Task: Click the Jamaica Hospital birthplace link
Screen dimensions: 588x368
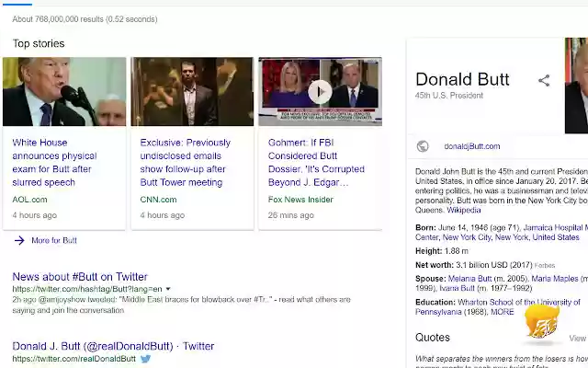Action: (555, 227)
